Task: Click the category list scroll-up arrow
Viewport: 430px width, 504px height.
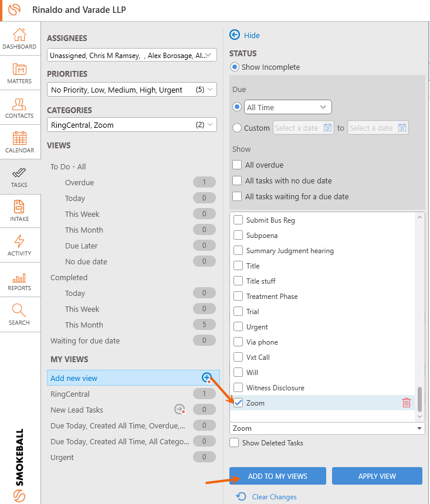Action: [x=419, y=217]
